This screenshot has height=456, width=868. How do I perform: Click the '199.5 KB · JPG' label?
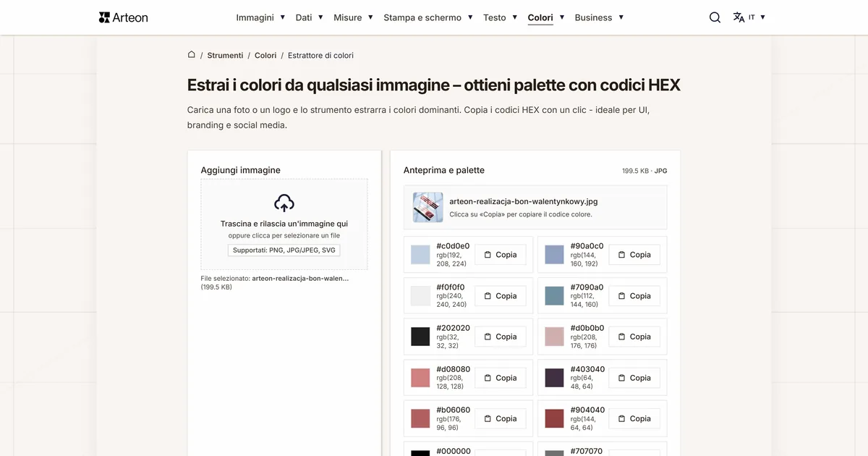pyautogui.click(x=644, y=171)
